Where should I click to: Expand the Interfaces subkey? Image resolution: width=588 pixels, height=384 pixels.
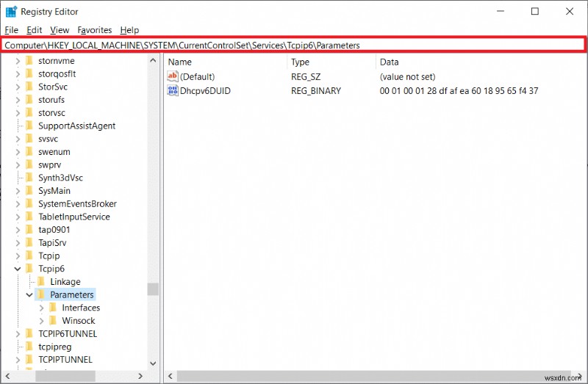pyautogui.click(x=41, y=308)
